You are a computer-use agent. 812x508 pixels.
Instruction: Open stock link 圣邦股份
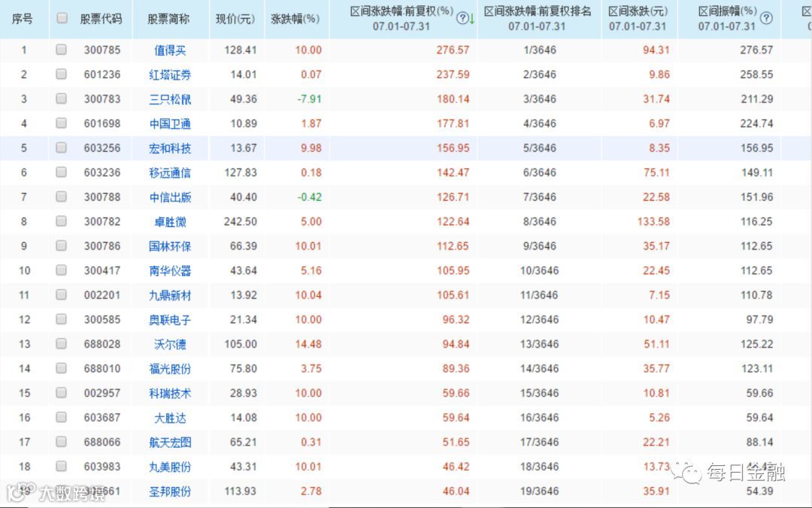point(170,491)
